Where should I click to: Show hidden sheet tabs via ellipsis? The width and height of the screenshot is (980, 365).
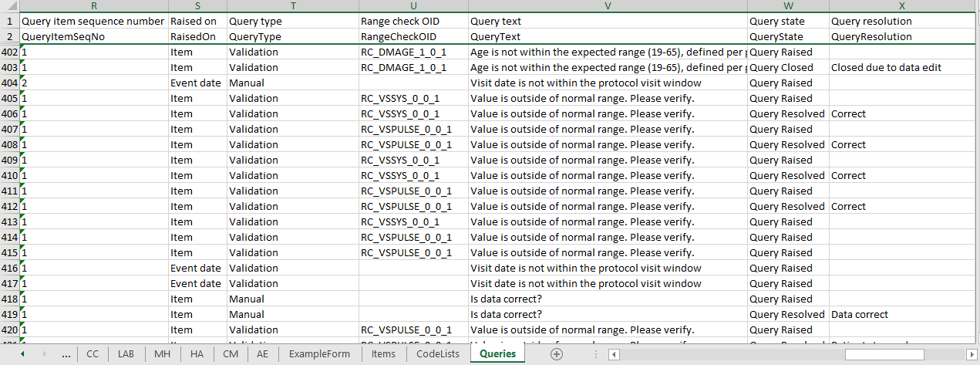(66, 354)
